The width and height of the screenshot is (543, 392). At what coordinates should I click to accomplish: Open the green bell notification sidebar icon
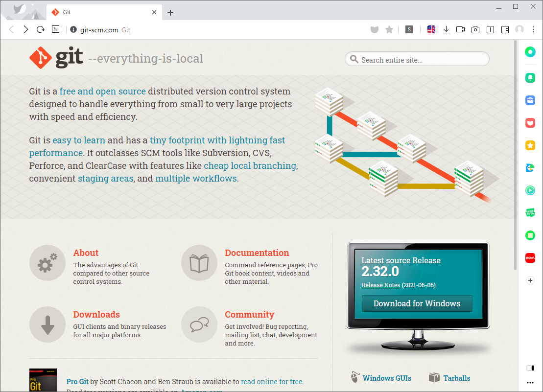[x=530, y=78]
